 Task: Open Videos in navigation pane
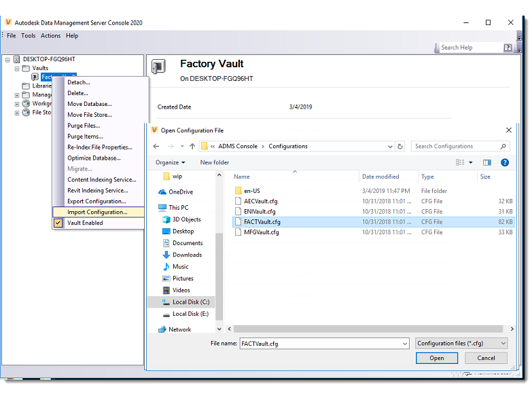click(176, 290)
